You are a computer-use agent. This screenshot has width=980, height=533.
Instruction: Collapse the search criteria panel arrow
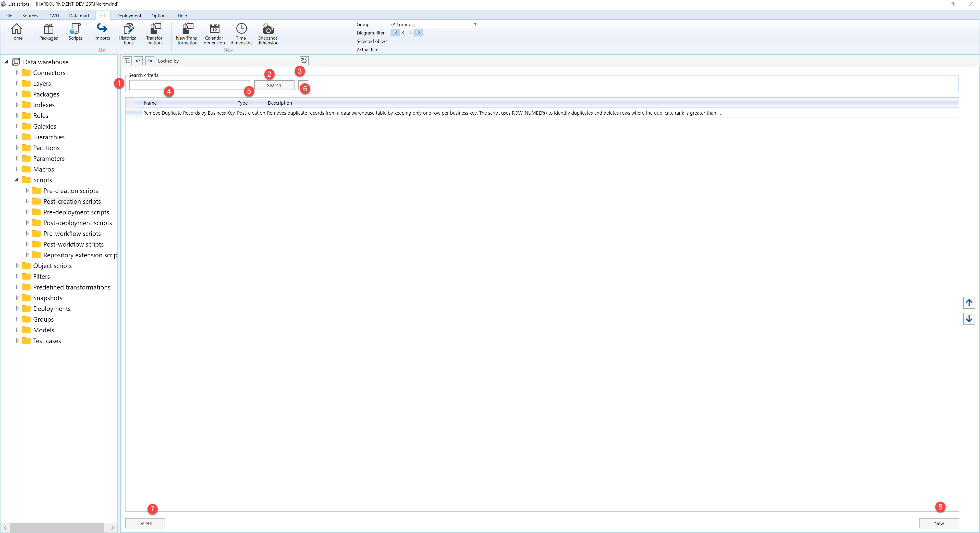(x=303, y=85)
